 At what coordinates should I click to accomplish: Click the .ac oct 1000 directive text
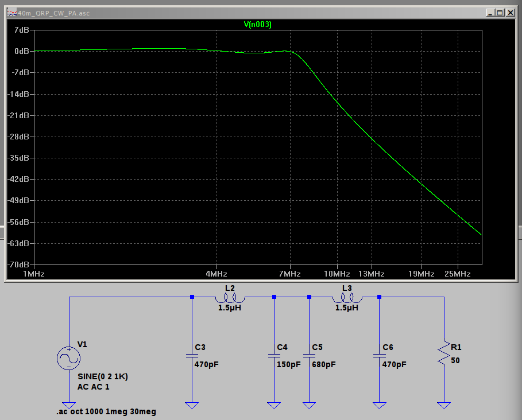[106, 411]
